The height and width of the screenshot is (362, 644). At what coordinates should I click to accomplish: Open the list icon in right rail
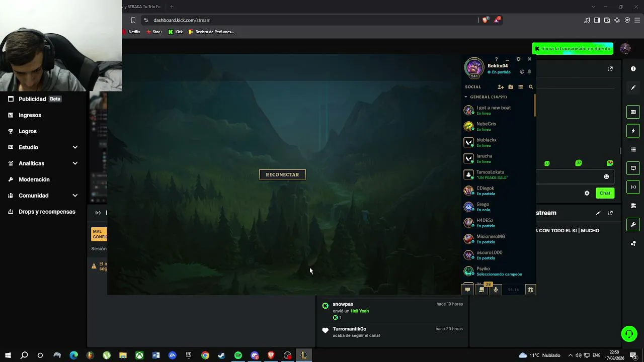click(x=633, y=149)
